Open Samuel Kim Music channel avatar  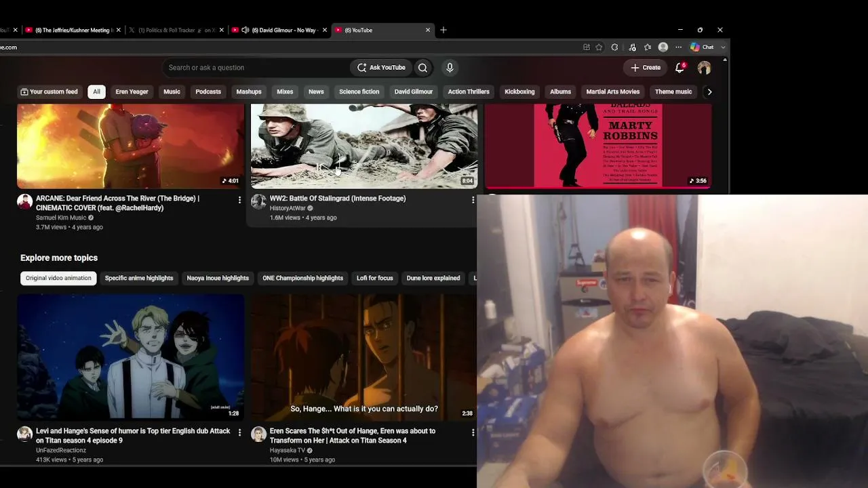[24, 202]
